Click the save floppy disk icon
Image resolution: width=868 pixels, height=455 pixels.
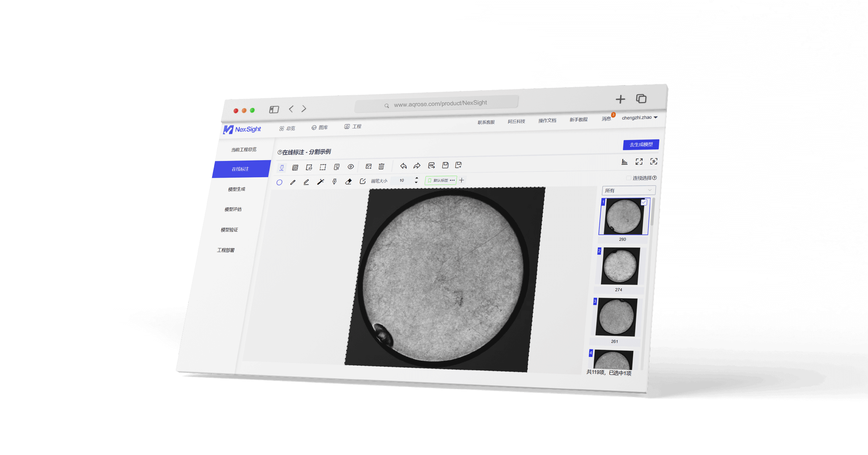[445, 165]
